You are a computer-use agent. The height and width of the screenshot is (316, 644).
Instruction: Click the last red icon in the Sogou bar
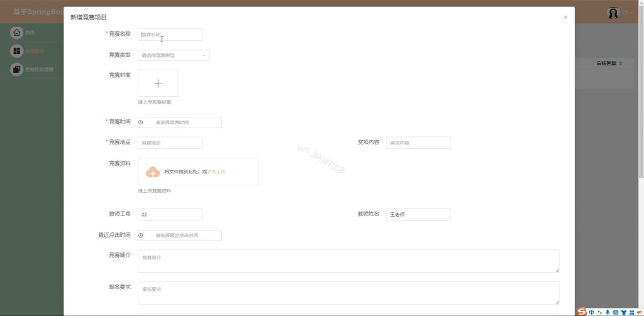click(x=639, y=312)
